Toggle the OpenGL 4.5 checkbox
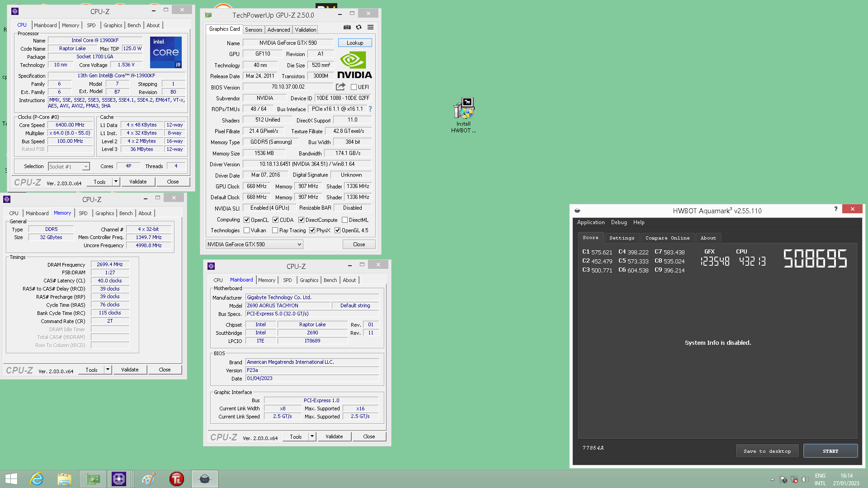The height and width of the screenshot is (488, 868). point(337,230)
